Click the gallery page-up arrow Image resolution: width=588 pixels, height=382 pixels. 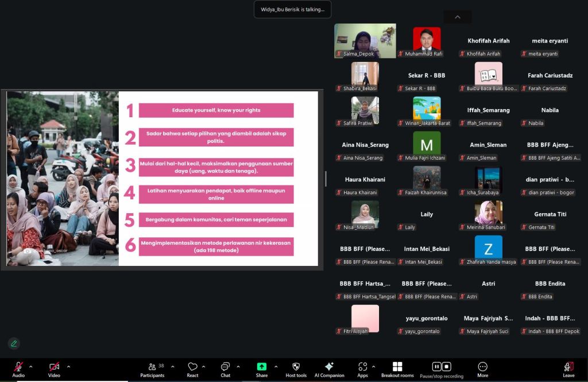tap(458, 17)
